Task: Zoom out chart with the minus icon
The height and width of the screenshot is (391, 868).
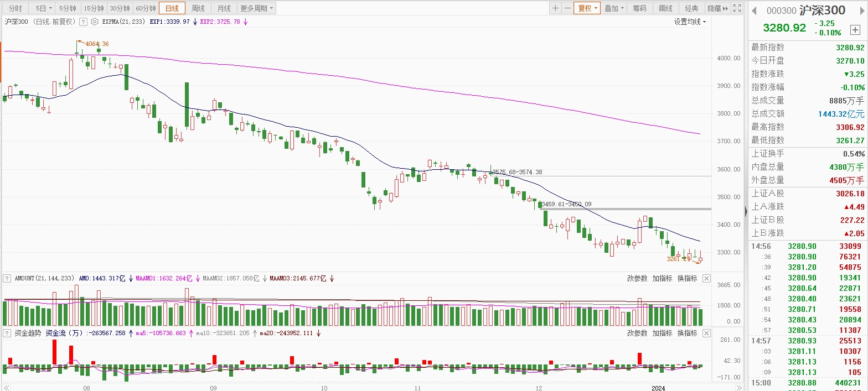Action: [567, 8]
